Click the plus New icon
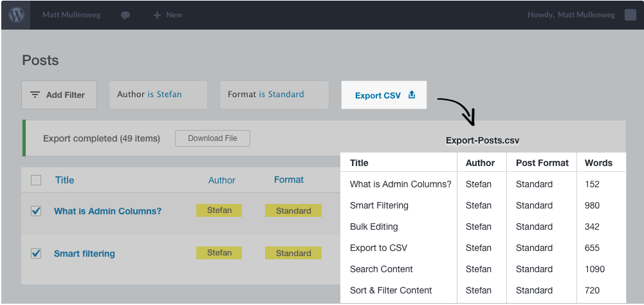This screenshot has width=644, height=305. pyautogui.click(x=157, y=15)
